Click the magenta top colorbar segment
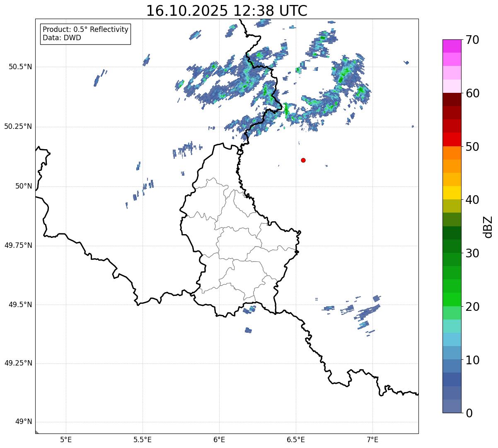The width and height of the screenshot is (498, 448). tap(452, 46)
